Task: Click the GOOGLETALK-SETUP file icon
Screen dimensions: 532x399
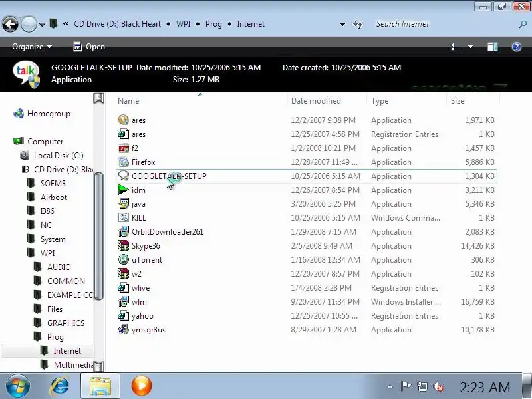Action: [124, 176]
